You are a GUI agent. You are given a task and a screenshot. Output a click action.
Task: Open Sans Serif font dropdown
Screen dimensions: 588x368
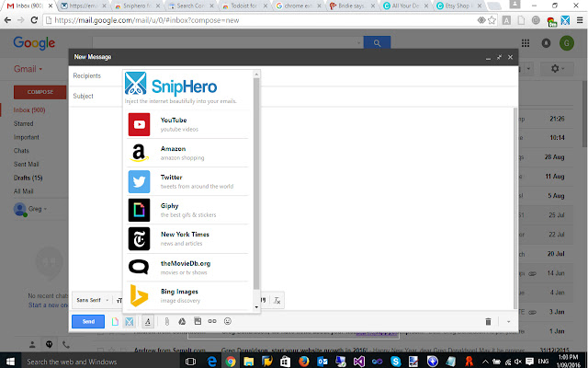(92, 300)
